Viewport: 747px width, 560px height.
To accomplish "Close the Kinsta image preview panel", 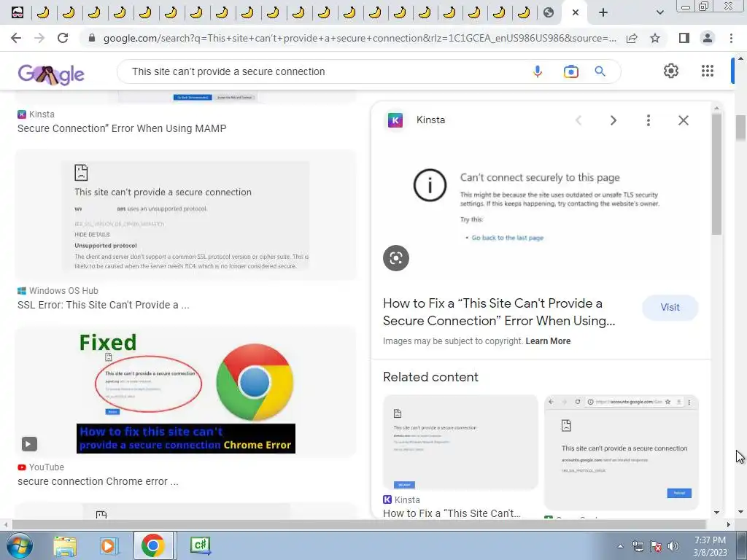I will [x=683, y=120].
